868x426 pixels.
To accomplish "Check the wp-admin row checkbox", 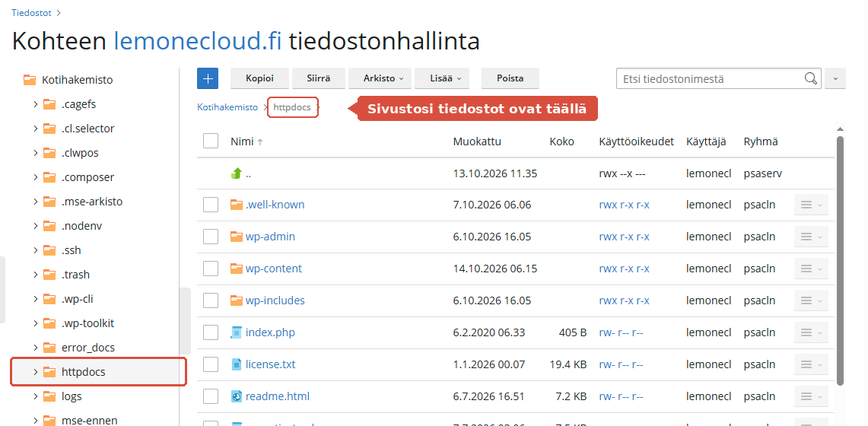I will pos(211,237).
